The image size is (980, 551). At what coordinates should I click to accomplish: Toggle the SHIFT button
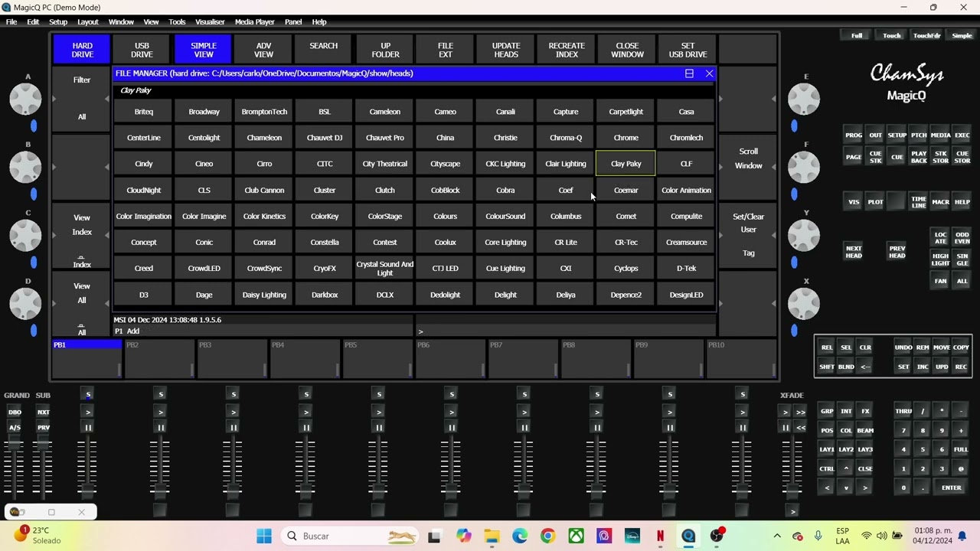[827, 367]
